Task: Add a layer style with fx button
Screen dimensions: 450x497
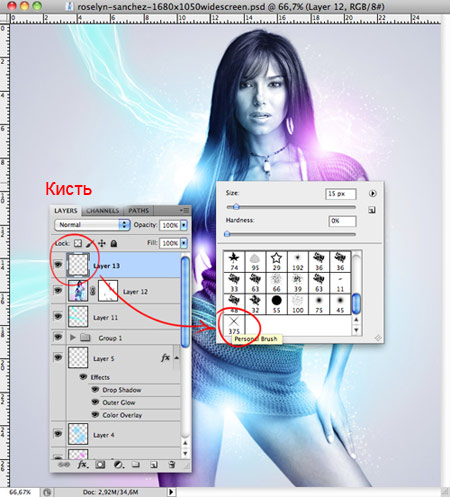Action: [82, 464]
